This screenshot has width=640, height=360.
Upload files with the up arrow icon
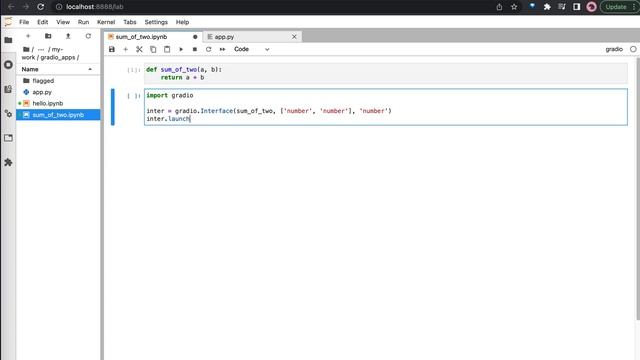pyautogui.click(x=68, y=36)
